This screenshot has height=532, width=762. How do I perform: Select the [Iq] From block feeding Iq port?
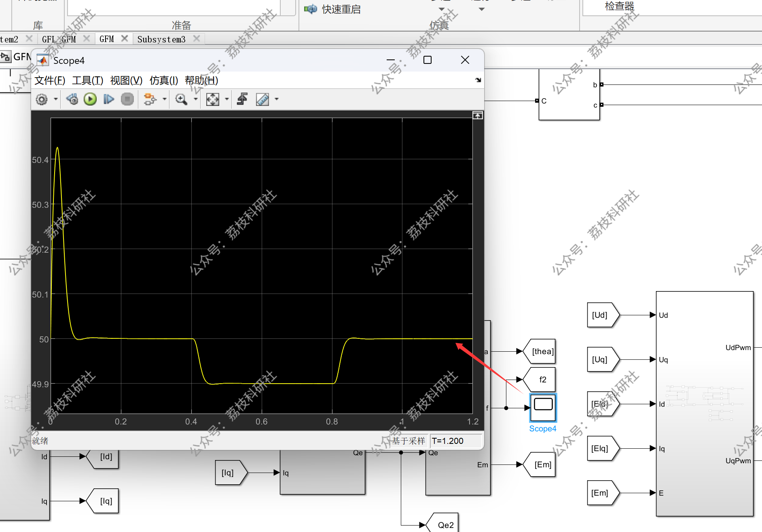231,473
